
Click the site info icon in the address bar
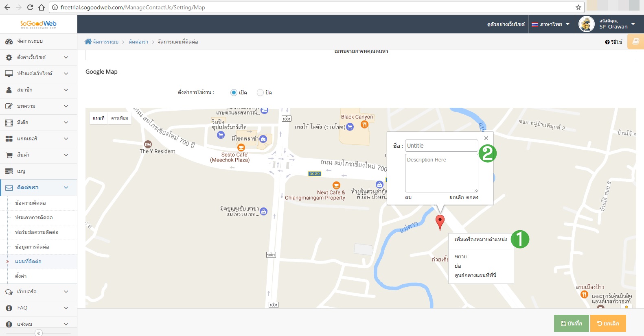(x=55, y=7)
